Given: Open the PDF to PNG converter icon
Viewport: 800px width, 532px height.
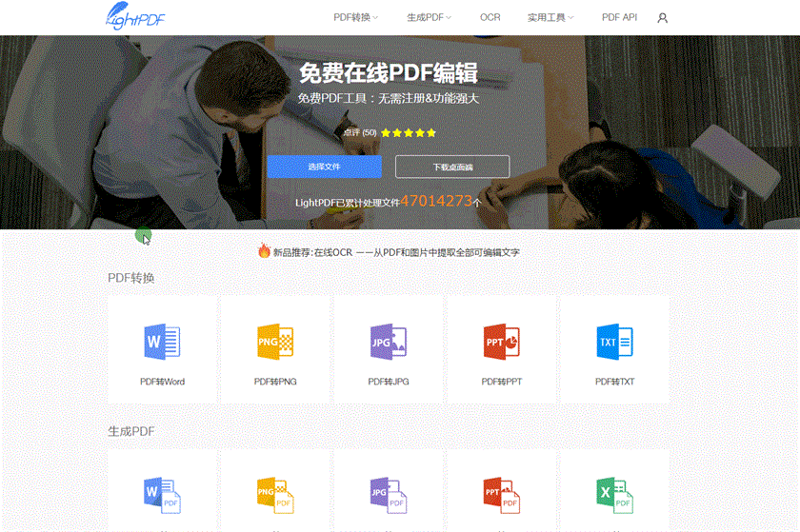Looking at the screenshot, I should [275, 342].
